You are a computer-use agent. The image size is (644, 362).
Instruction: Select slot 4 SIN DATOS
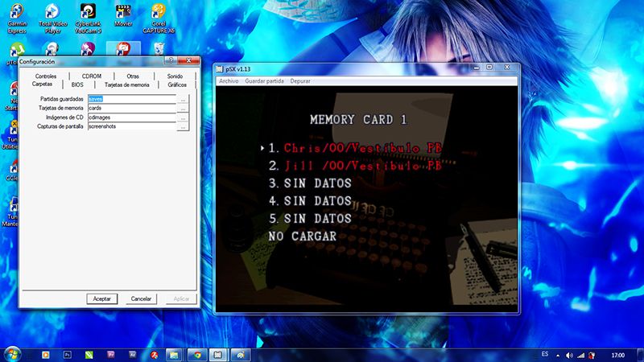(x=310, y=200)
